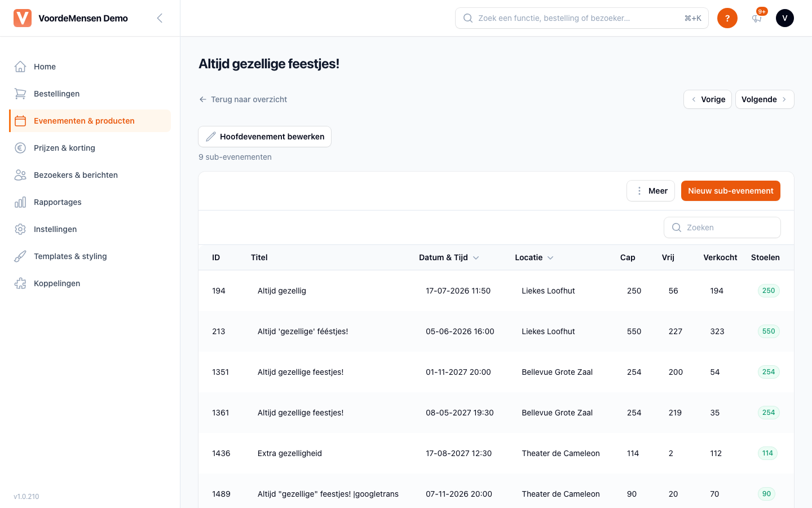
Task: Click the pencil icon on Hoofdevenement bewerken
Action: pos(211,137)
